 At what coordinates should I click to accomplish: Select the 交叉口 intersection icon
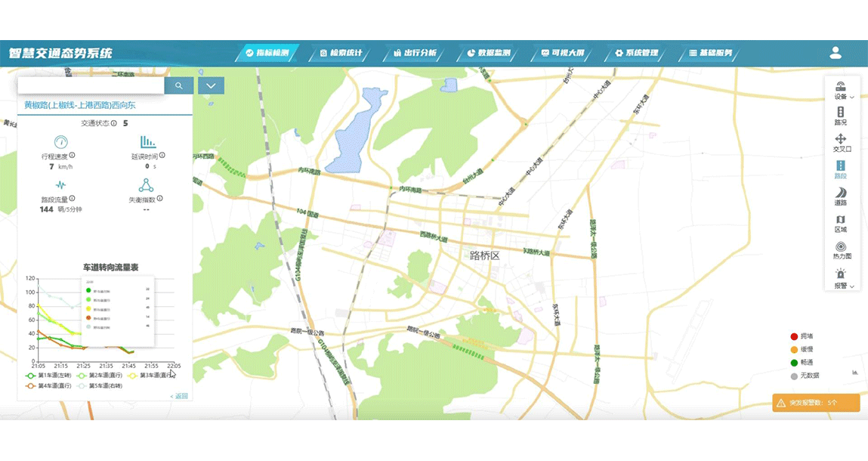840,139
